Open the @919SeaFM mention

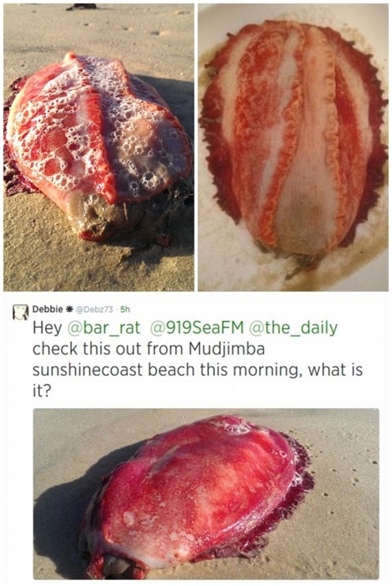[x=197, y=328]
